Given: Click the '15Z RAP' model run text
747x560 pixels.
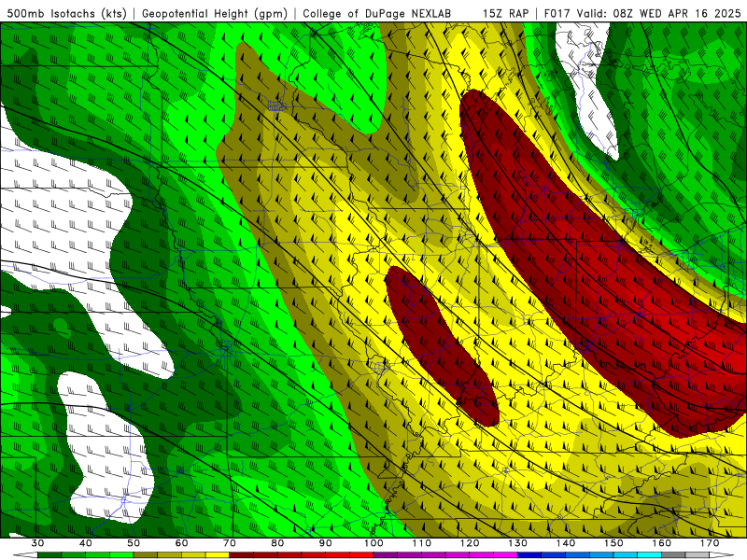Looking at the screenshot, I should 505,13.
